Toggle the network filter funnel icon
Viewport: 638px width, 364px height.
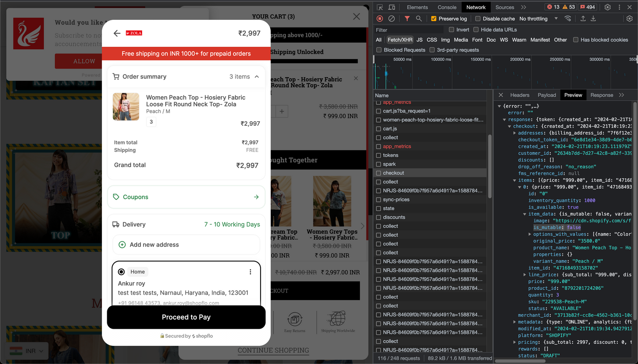pyautogui.click(x=407, y=19)
